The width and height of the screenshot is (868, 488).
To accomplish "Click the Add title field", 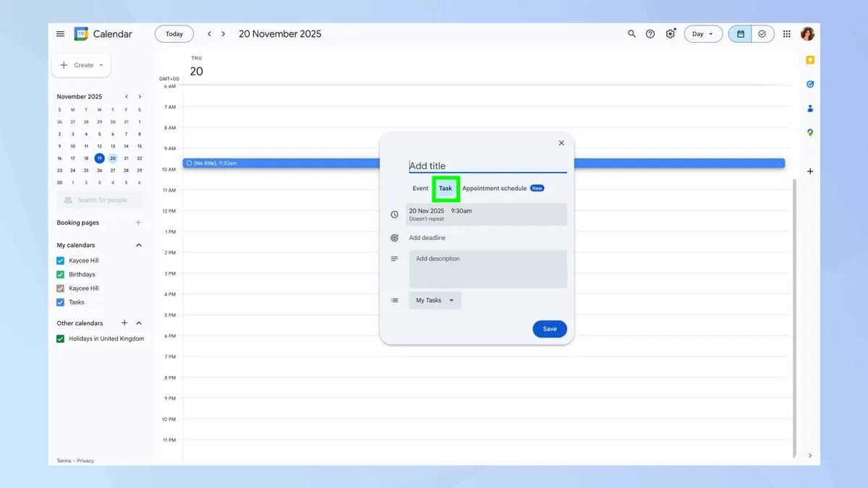I will 477,166.
